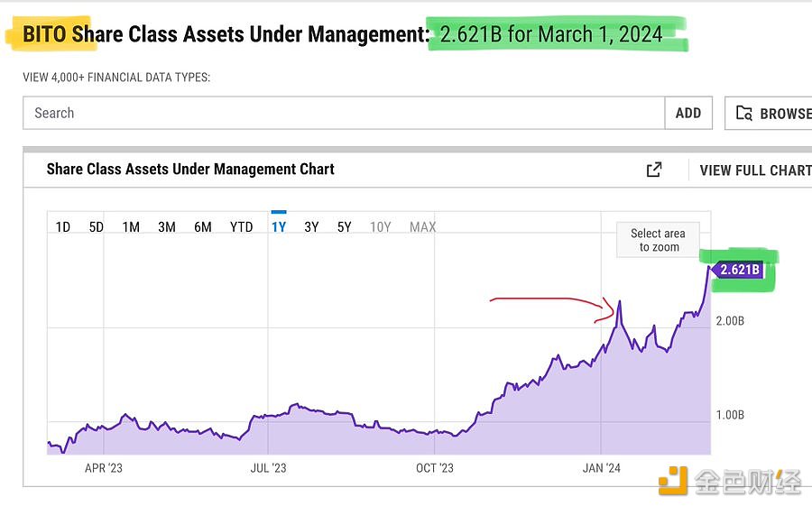Select the YTD time range
Viewport: 812px width, 506px height.
[x=241, y=227]
